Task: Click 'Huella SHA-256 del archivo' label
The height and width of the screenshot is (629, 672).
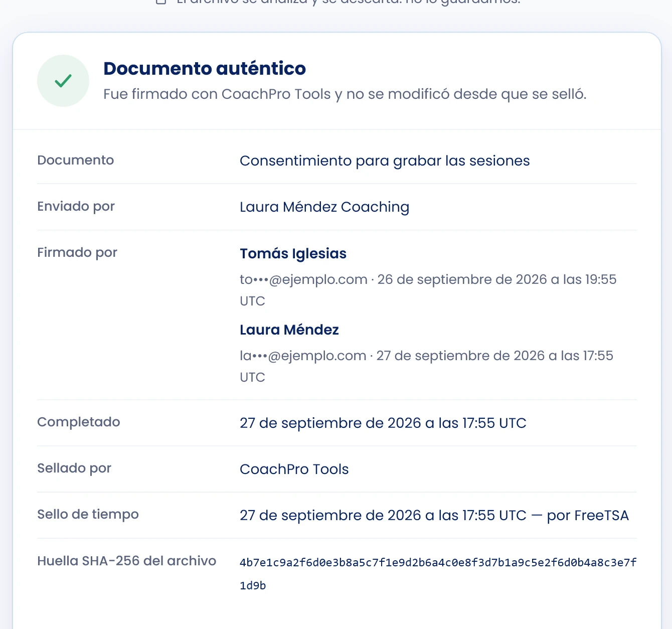Action: click(x=127, y=561)
